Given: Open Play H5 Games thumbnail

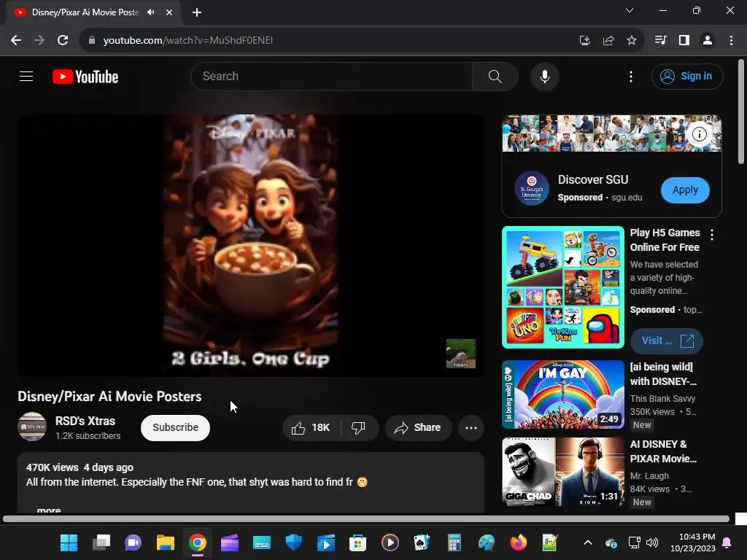Looking at the screenshot, I should click(x=563, y=287).
